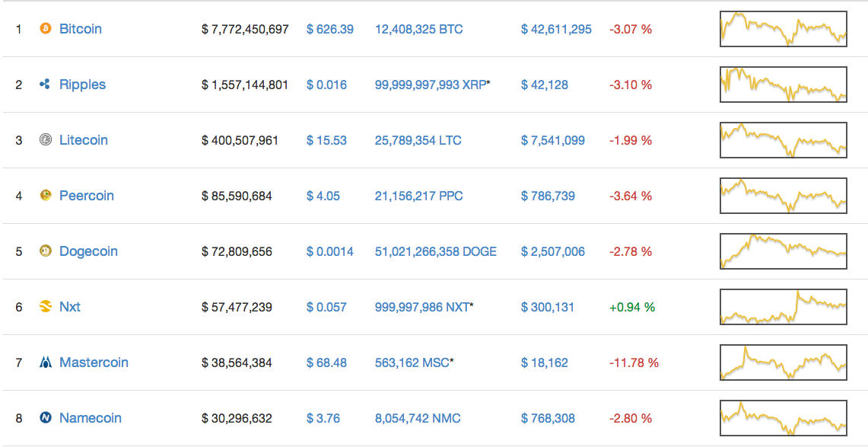Select Peercoin market cap $ 85,590,684
Screen dimensions: 868x447
click(237, 196)
